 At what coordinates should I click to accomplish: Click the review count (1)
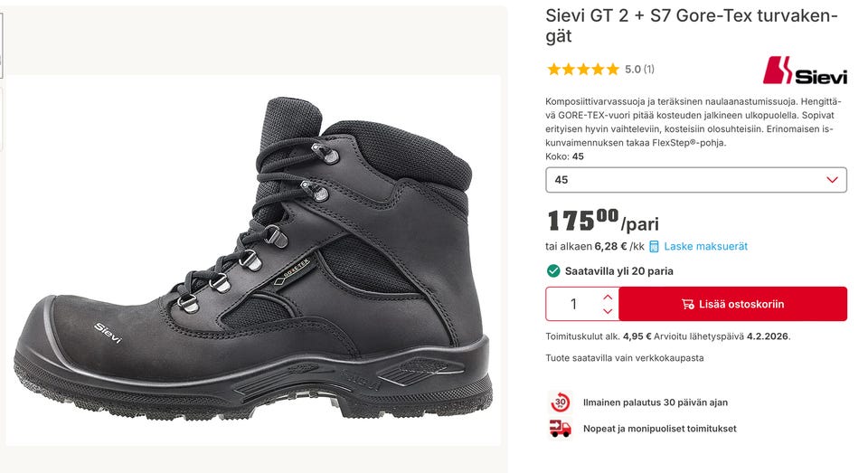click(x=649, y=69)
